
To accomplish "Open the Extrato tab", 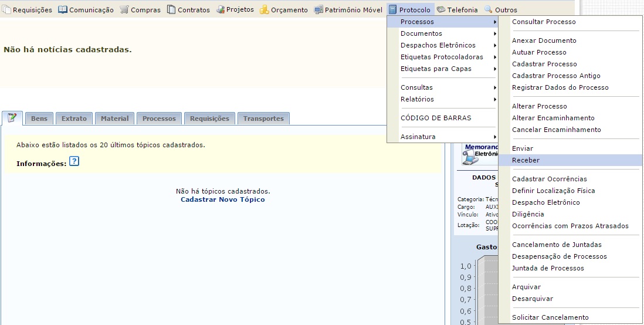I will (74, 119).
